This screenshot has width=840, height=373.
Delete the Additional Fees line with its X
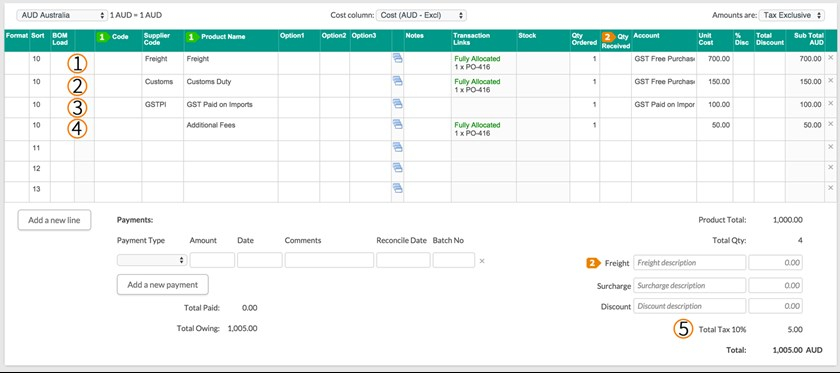(x=831, y=124)
